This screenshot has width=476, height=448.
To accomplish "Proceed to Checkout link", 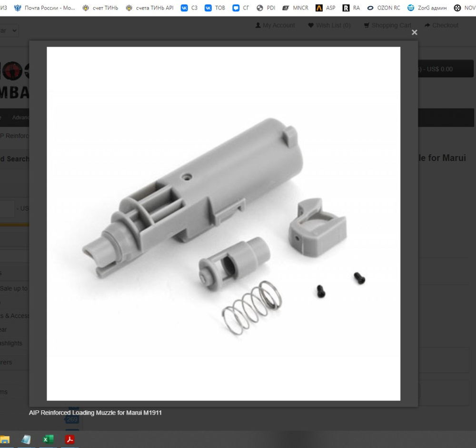I will 441,25.
